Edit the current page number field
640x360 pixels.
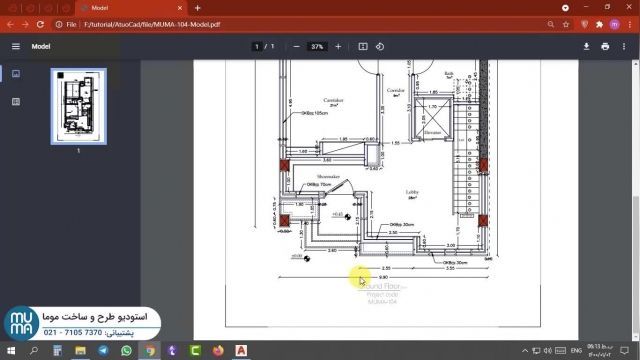257,47
